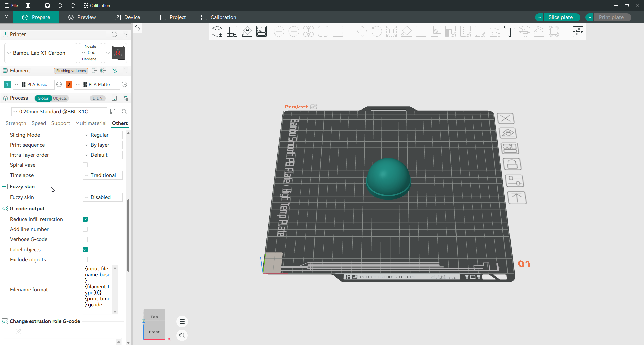The height and width of the screenshot is (345, 644).
Task: Click the Flushing volumes button
Action: coord(71,71)
